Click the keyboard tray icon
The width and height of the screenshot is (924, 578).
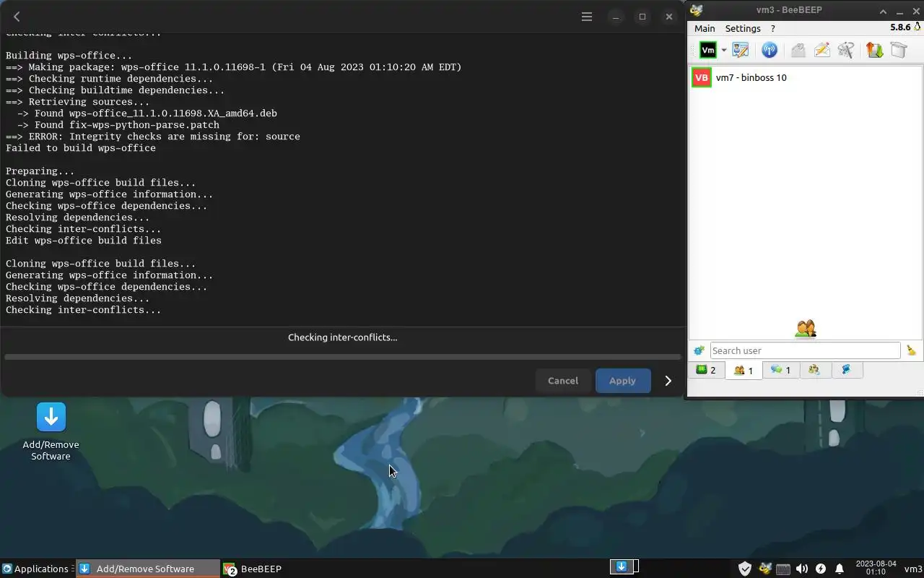(x=783, y=569)
